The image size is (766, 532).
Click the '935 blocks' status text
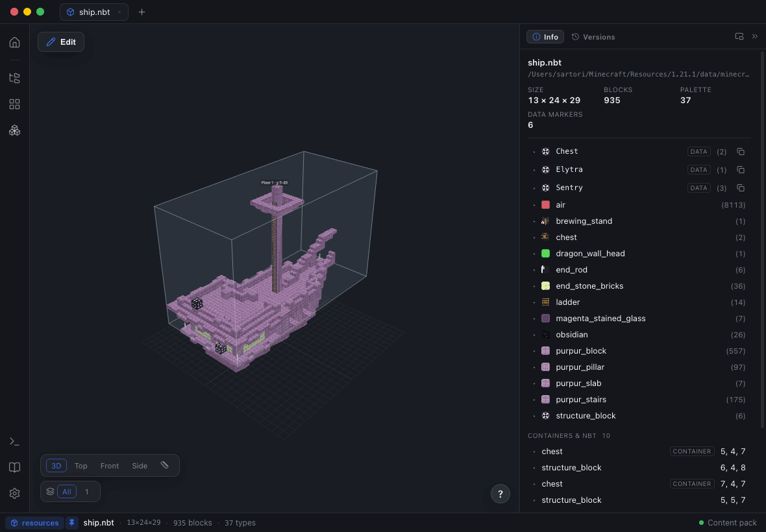point(193,523)
